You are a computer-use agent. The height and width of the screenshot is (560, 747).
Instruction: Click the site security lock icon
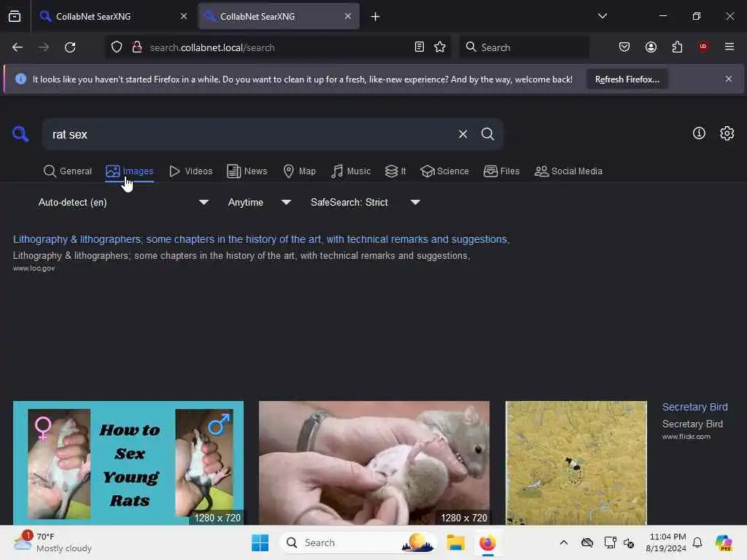pyautogui.click(x=137, y=47)
